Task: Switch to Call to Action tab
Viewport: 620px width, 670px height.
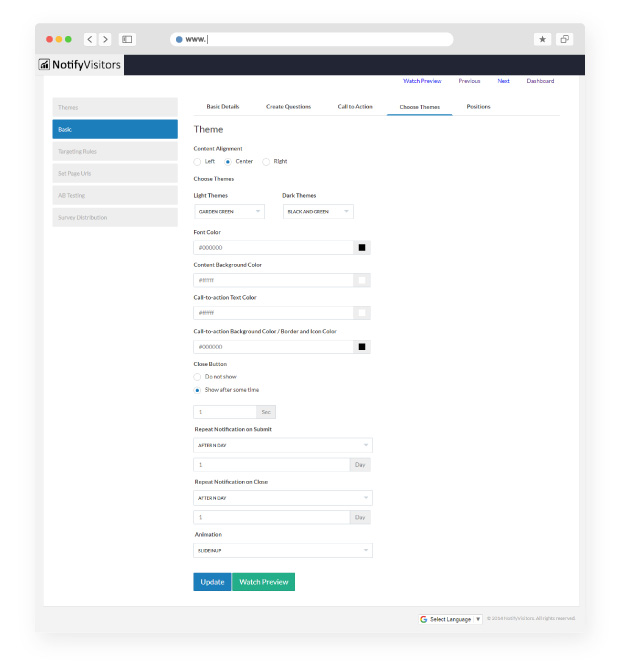Action: point(355,106)
